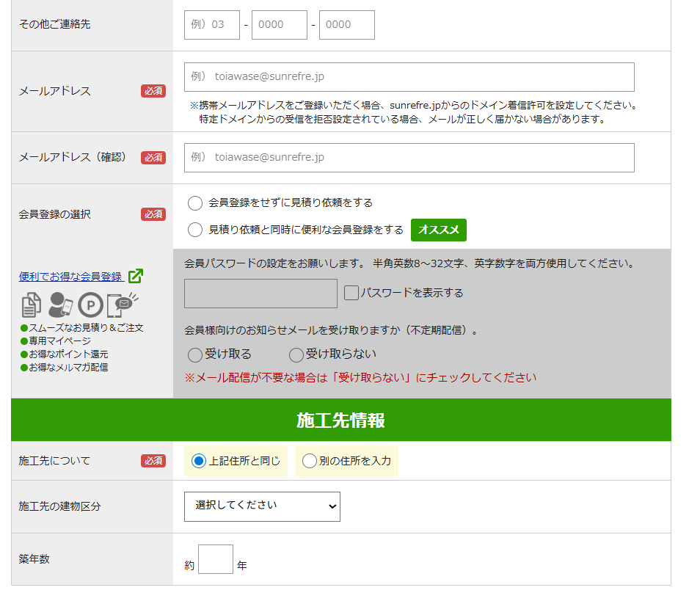Screen dimensions: 700x590
Task: Click the circled P points icon
Action: click(x=91, y=305)
